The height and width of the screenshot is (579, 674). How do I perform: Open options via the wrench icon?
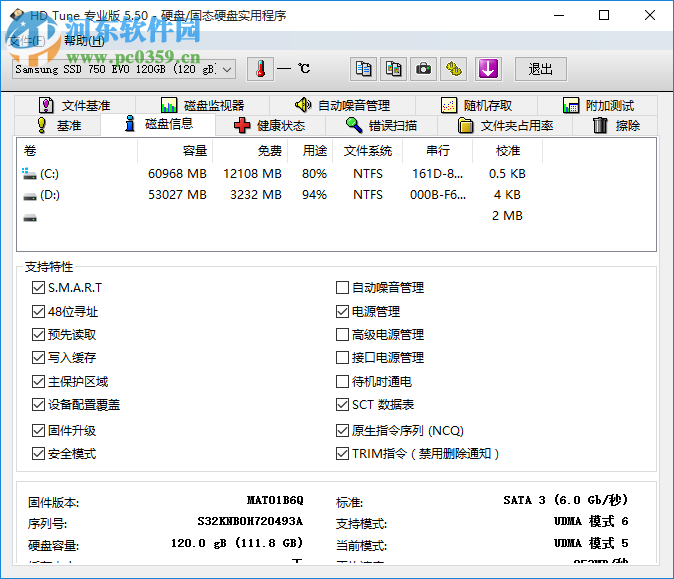[454, 69]
